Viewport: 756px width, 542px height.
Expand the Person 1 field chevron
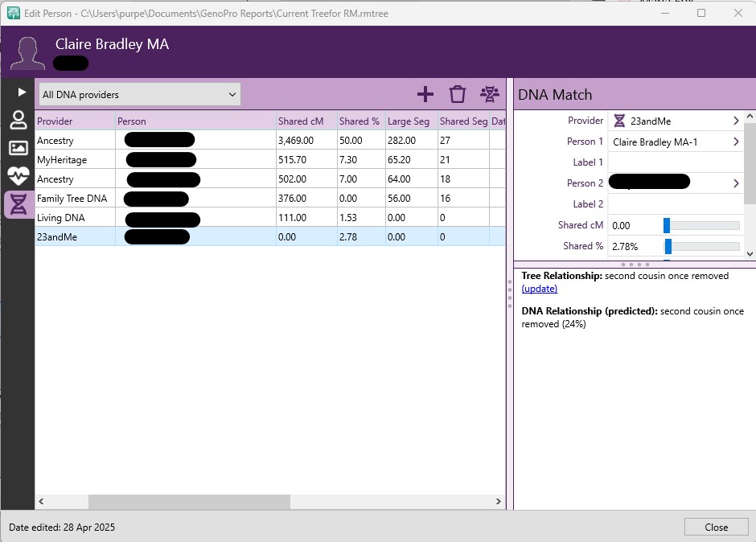point(736,142)
